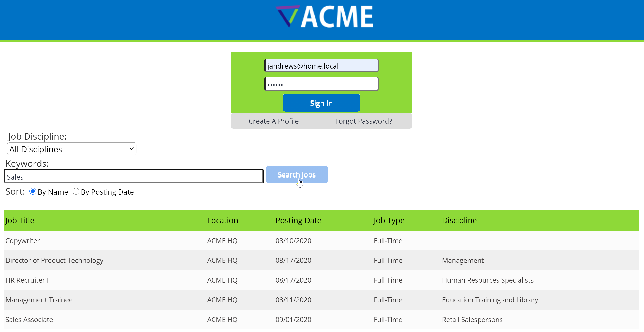Screen dimensions: 644x332
Task: Select the By Posting Date sort option
Action: click(x=76, y=191)
